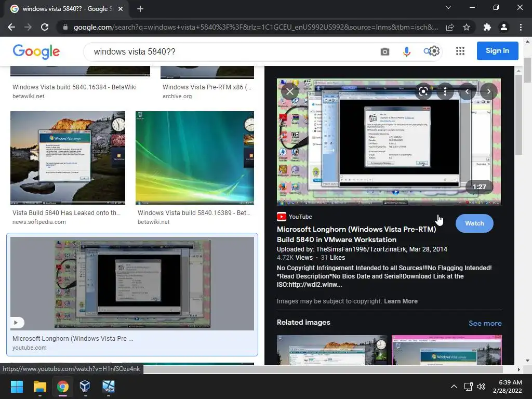Open the build 5840.16389 betawiki thumbnail
Viewport: 532px width, 399px height.
tap(195, 158)
